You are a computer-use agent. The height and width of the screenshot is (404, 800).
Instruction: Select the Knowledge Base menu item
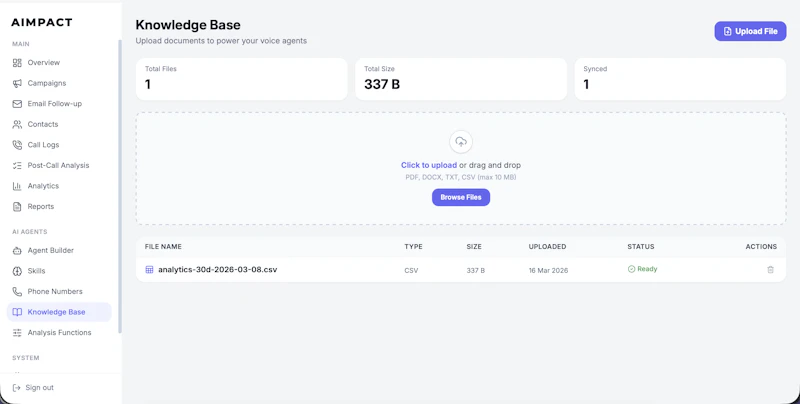pyautogui.click(x=59, y=312)
